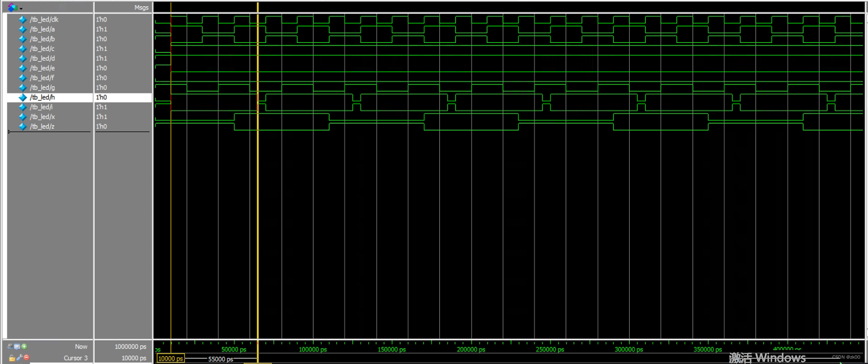Click the 50000 ps timeline label
The width and height of the screenshot is (868, 364).
pos(234,350)
